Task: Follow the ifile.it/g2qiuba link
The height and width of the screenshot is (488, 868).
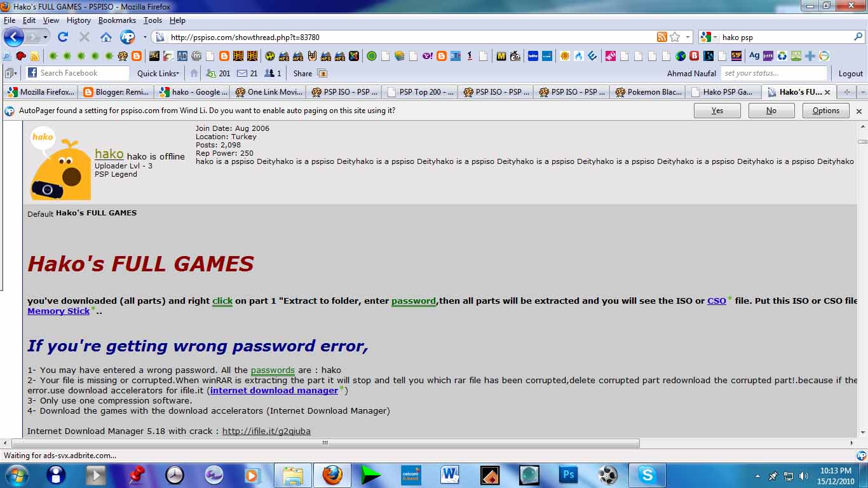Action: point(266,431)
